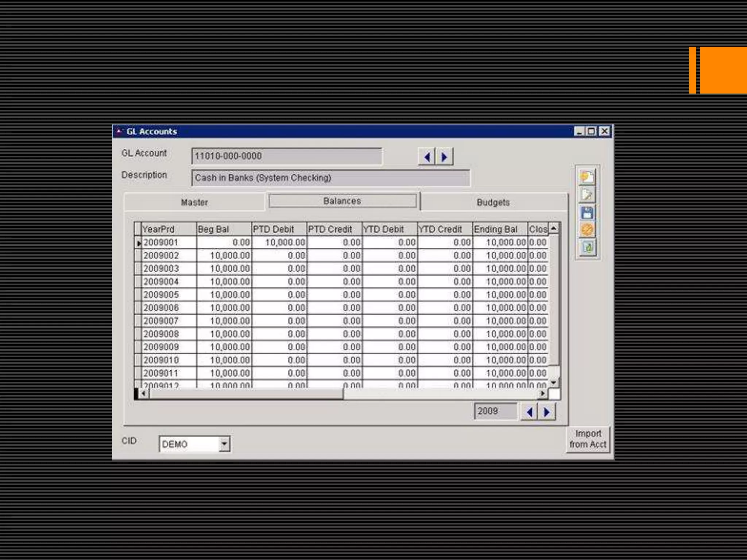The image size is (747, 560).
Task: Go to next GL account arrow
Action: pos(444,157)
